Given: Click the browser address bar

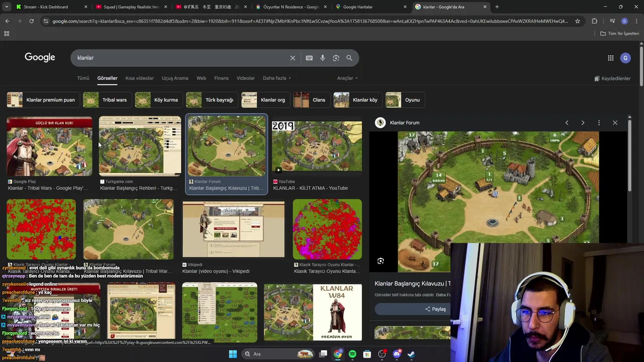Looking at the screenshot, I should tap(309, 21).
